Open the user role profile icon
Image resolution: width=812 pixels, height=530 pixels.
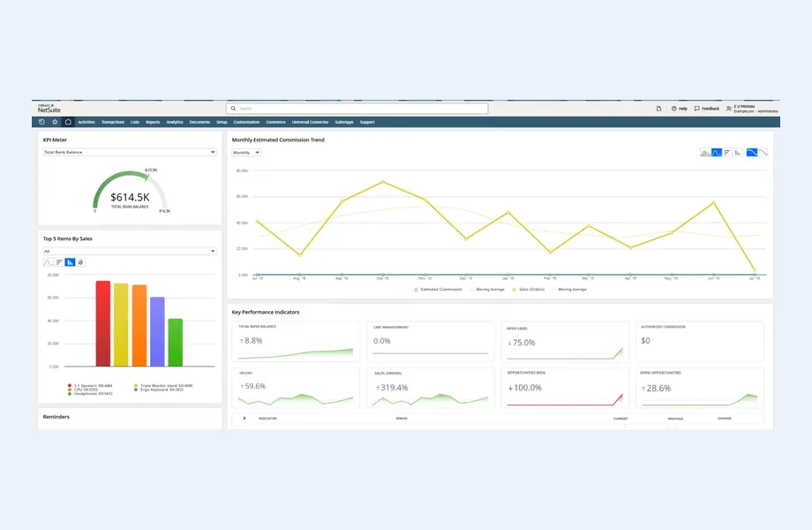pos(729,109)
